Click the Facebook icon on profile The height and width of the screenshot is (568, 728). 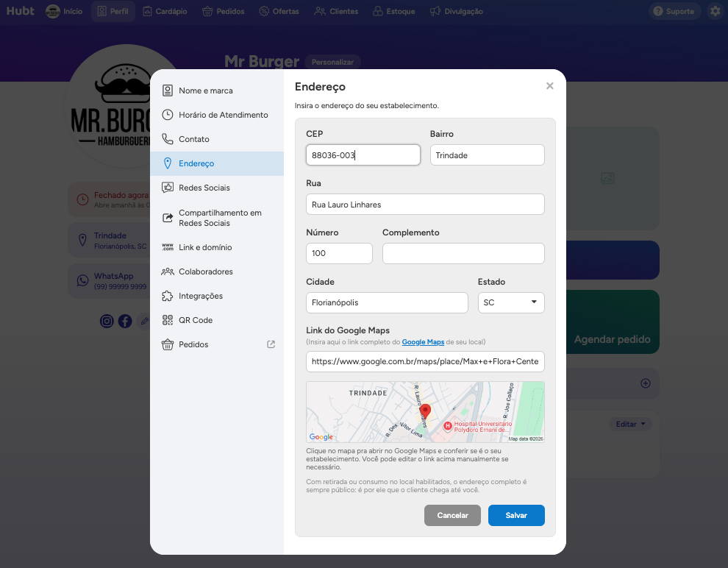125,321
